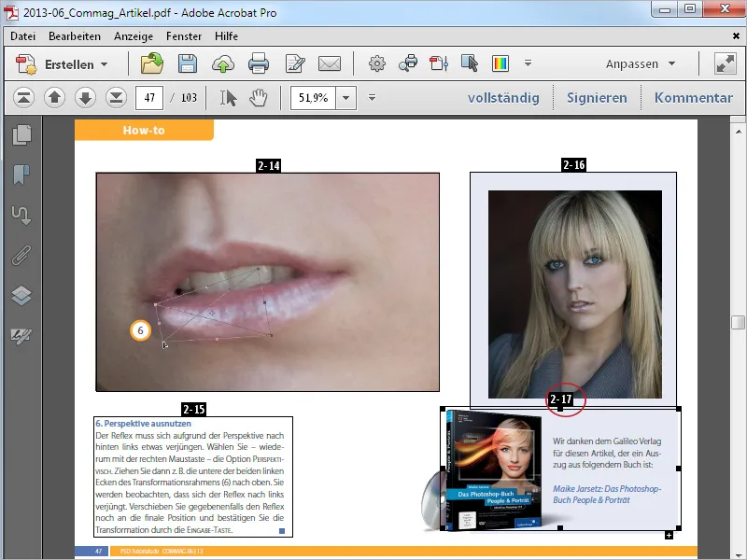Open the Hilfe menu
The height and width of the screenshot is (560, 747).
click(226, 36)
